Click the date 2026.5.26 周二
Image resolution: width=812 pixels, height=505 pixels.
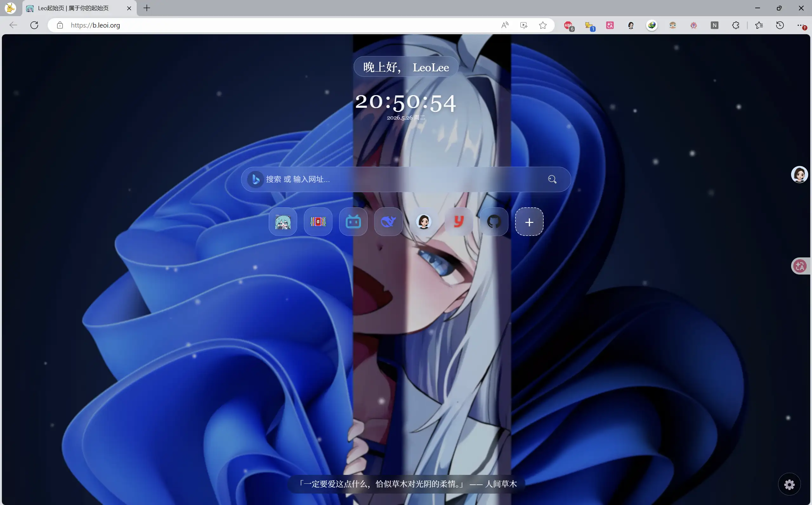coord(406,118)
